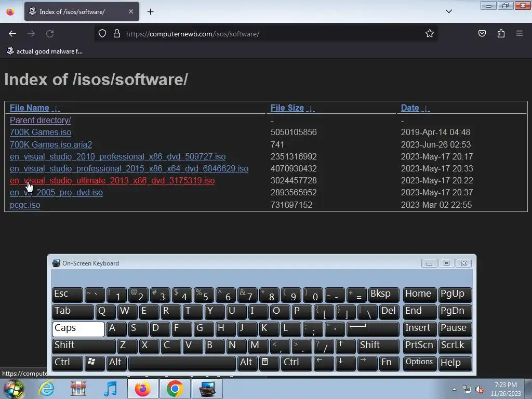The image size is (532, 399).
Task: Open the Windows Start orb
Action: pyautogui.click(x=14, y=389)
